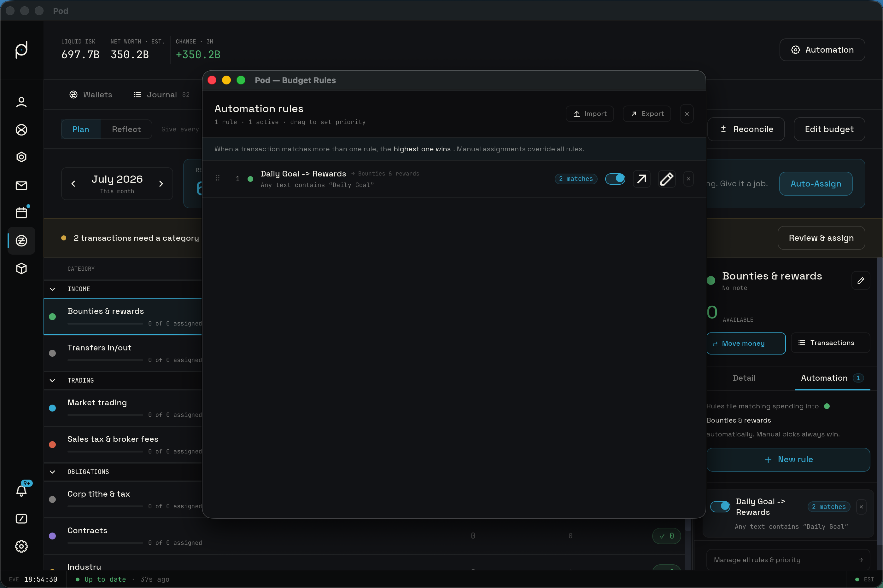Select the Transfers in/out category row

coord(123,353)
